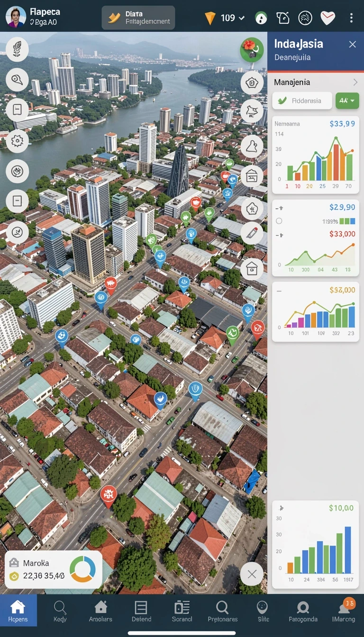Tap the house icon beside Maroka

click(14, 563)
